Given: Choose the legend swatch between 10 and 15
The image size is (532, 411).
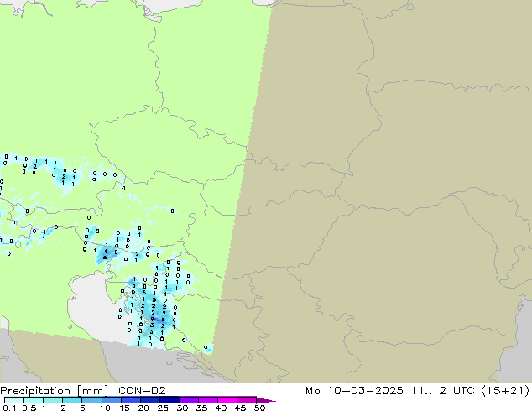Looking at the screenshot, I should (111, 400).
